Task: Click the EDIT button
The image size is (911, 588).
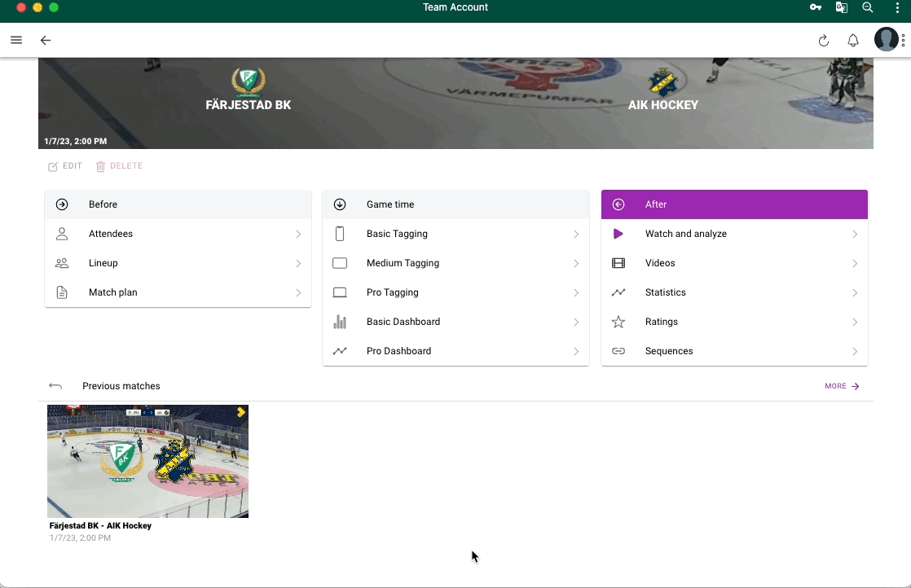Action: (x=65, y=166)
